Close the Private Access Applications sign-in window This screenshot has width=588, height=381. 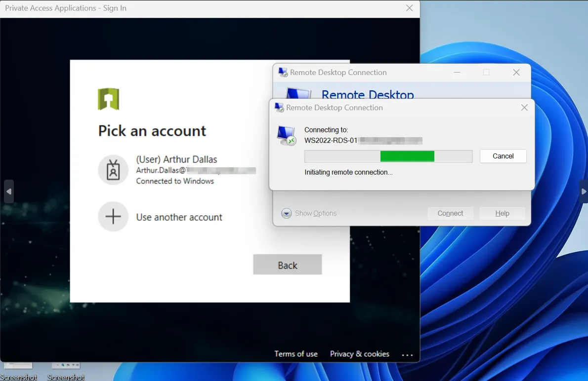coord(409,8)
